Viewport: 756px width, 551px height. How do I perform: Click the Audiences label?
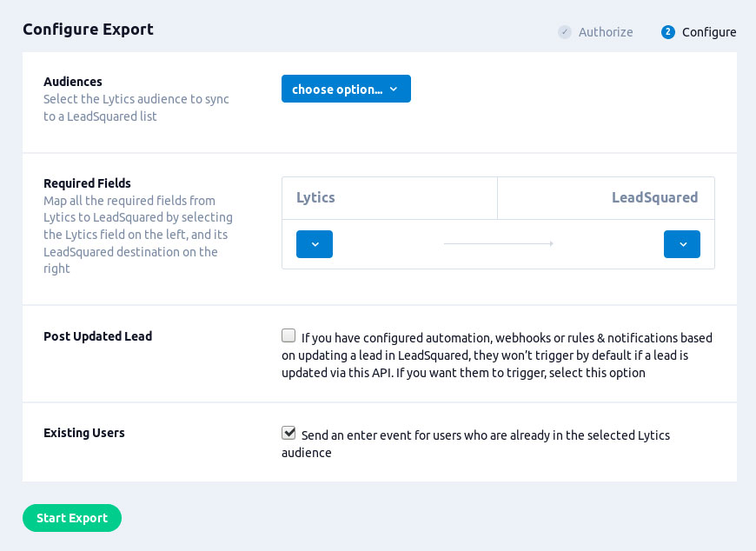point(73,82)
